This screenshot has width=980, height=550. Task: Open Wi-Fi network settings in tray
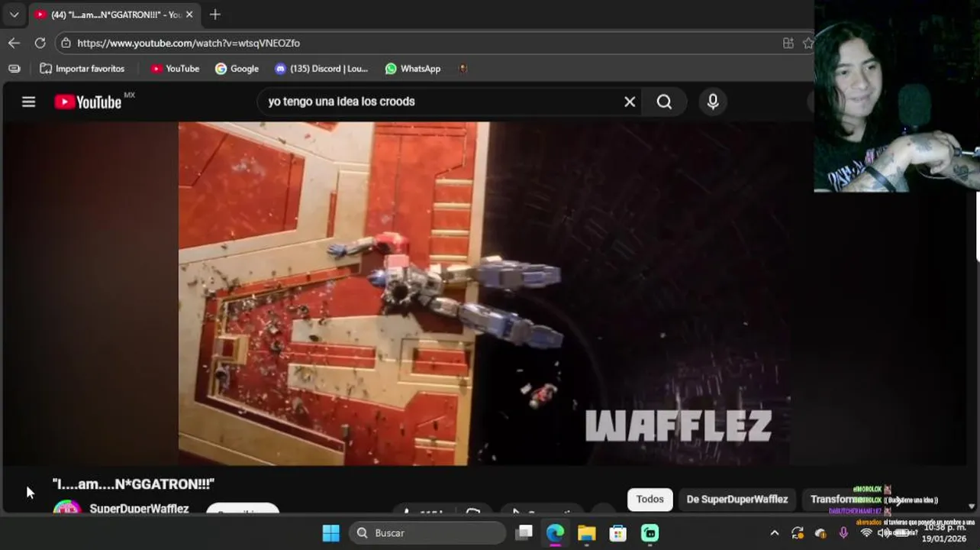pyautogui.click(x=866, y=533)
